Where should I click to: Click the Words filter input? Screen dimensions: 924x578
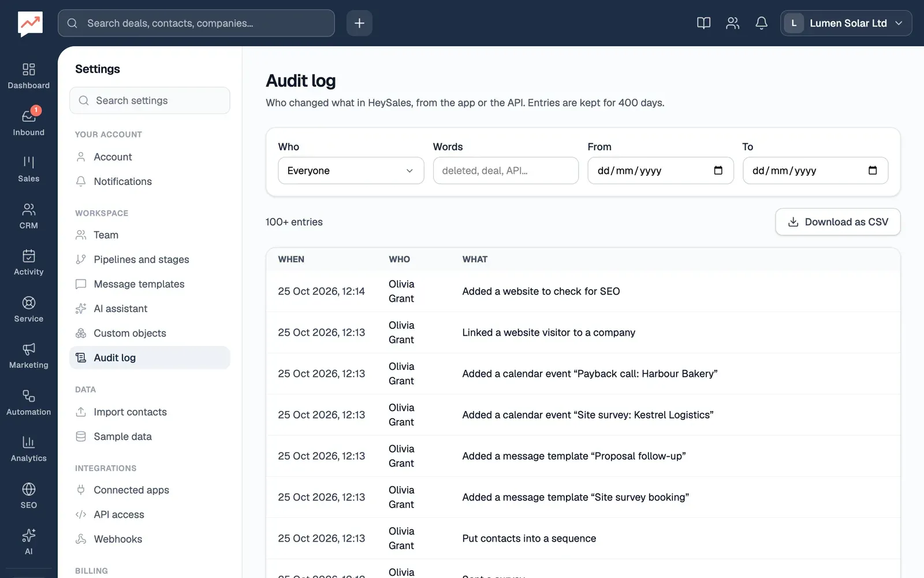(506, 171)
